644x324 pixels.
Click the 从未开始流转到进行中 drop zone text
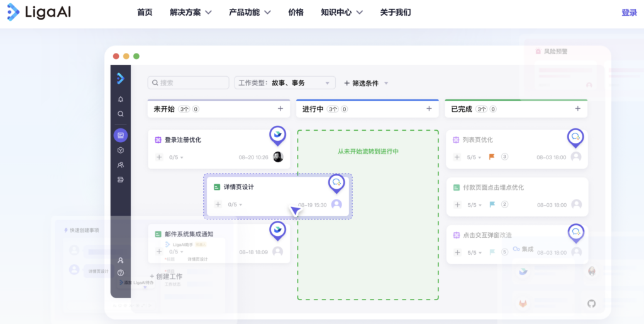coord(368,152)
